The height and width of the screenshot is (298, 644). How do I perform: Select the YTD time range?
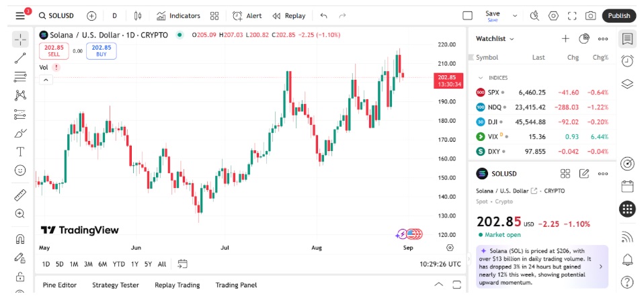(119, 264)
